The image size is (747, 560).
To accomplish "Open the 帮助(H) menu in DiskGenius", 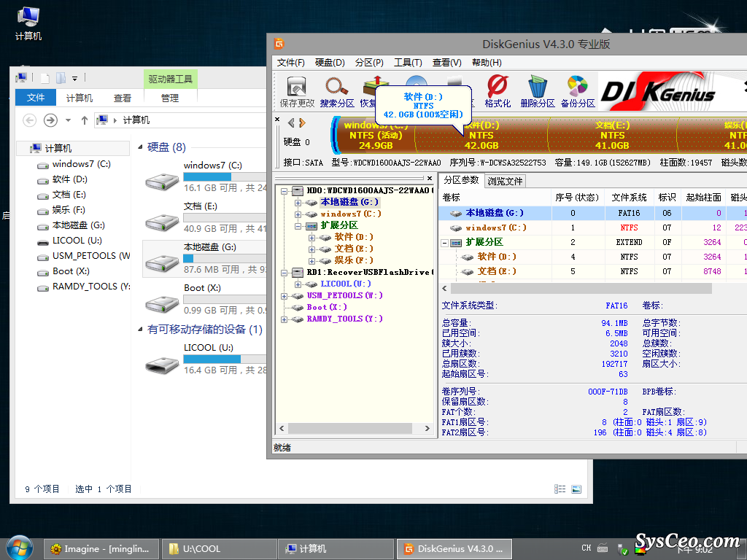I will 487,63.
